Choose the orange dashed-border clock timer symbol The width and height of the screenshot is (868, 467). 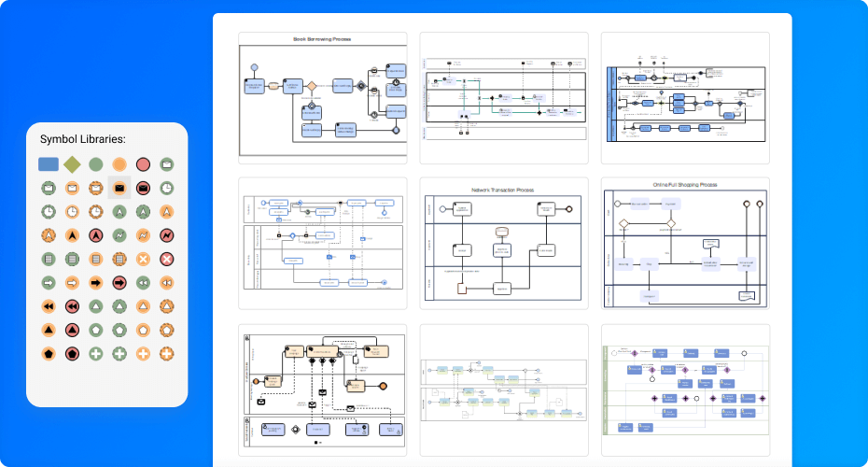96,212
